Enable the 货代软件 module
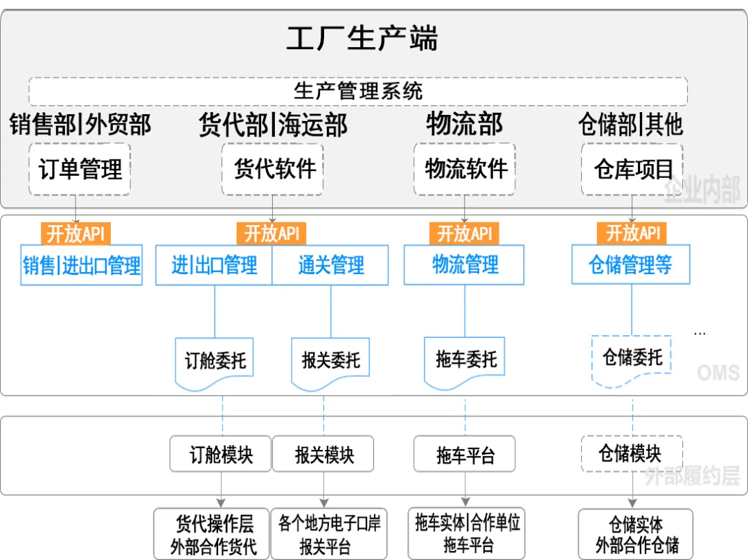Screen dimensions: 748x560 [272, 169]
